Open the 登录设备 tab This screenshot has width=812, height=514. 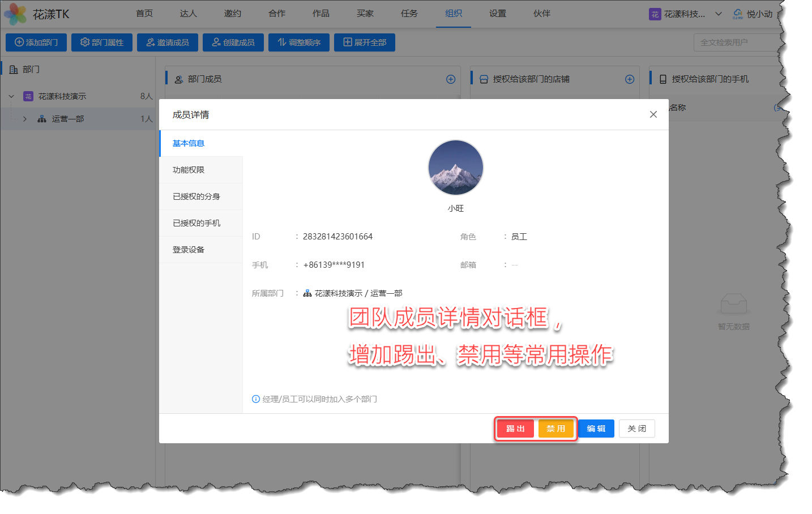[x=189, y=250]
